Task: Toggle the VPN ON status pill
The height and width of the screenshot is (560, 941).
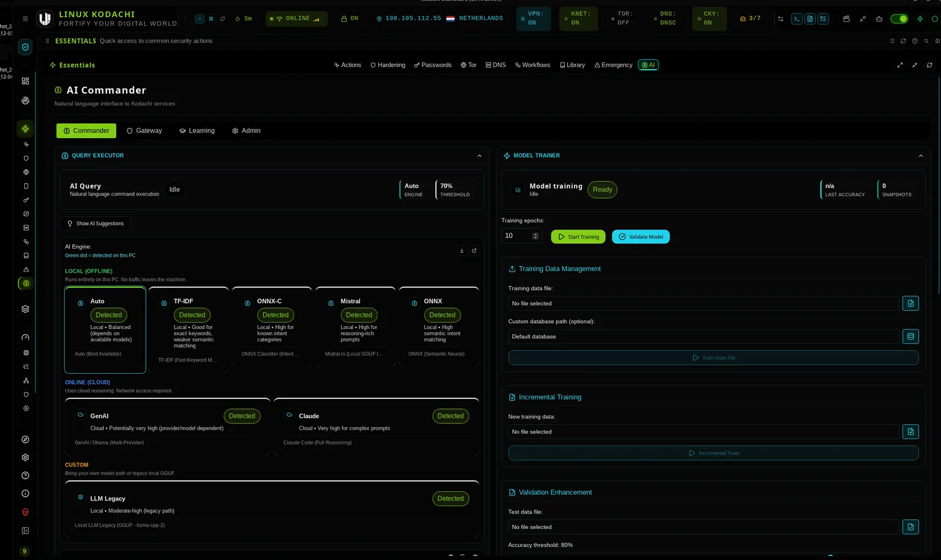Action: (x=533, y=19)
